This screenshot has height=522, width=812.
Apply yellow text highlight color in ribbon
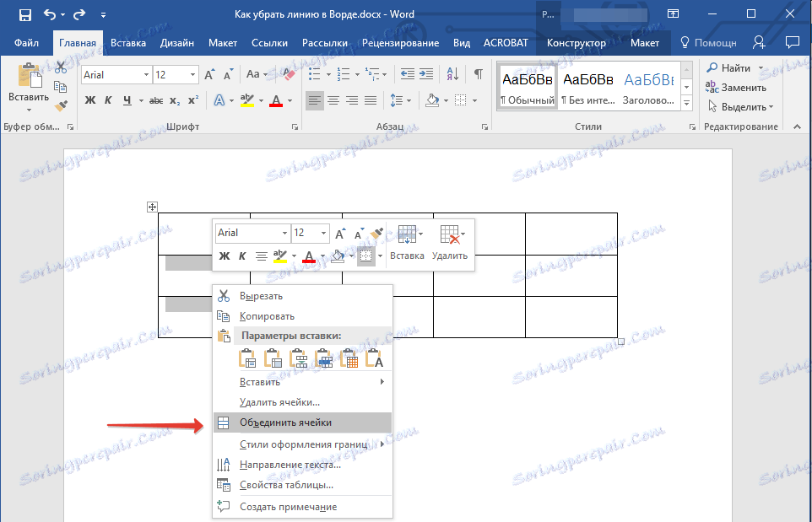247,100
